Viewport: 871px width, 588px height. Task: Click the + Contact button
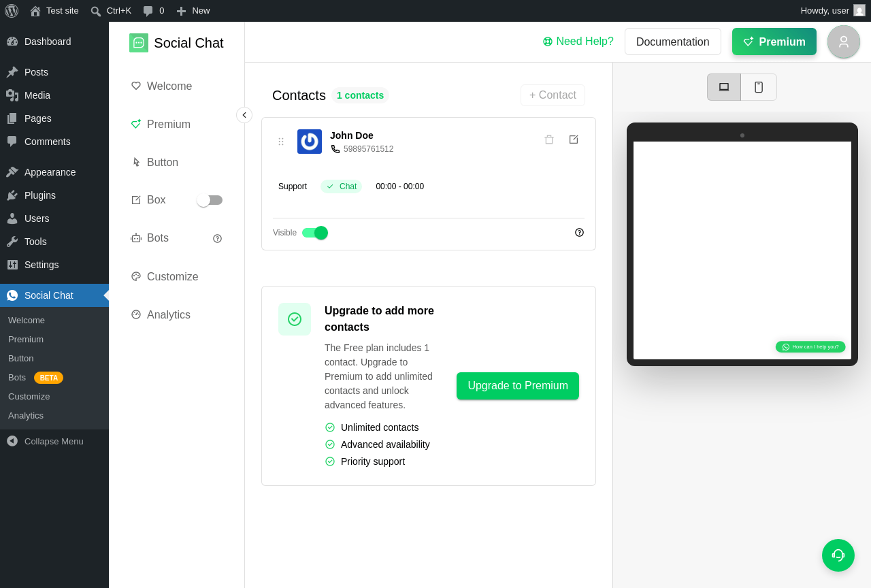(x=553, y=95)
